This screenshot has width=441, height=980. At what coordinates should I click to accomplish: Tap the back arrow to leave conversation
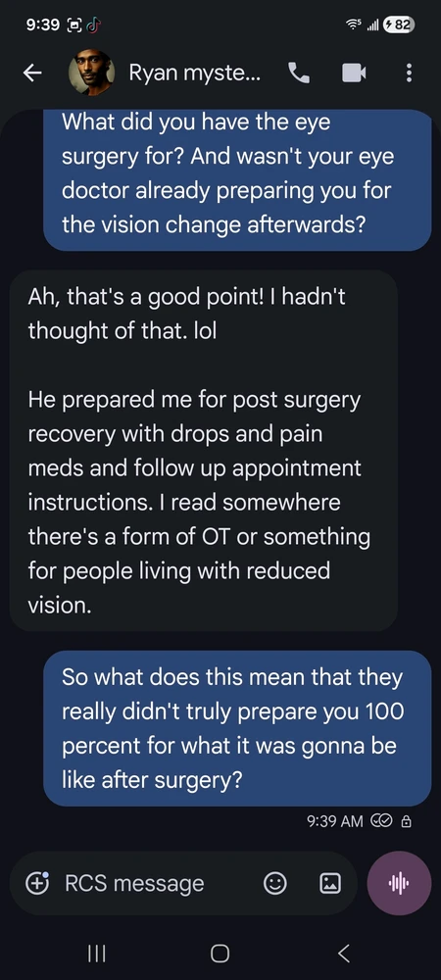(x=32, y=73)
